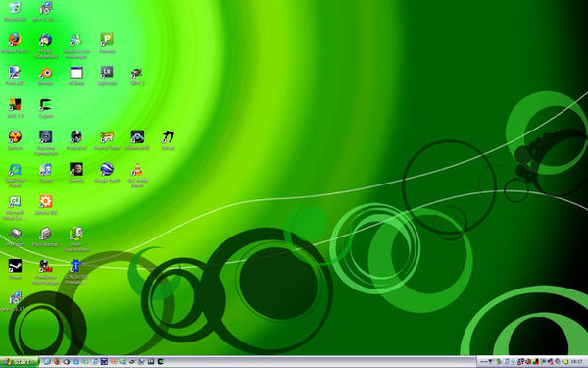Launch the Steam desktop shortcut
This screenshot has width=588, height=368.
[15, 266]
